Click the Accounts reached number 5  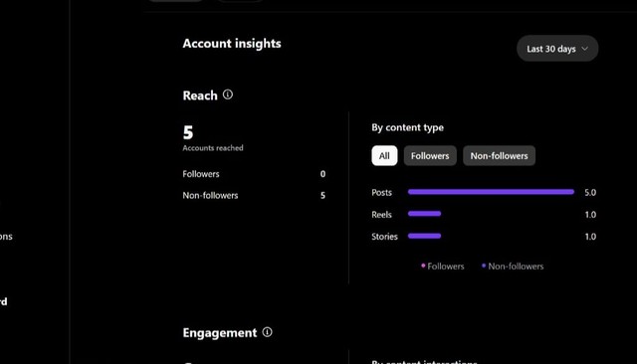188,132
